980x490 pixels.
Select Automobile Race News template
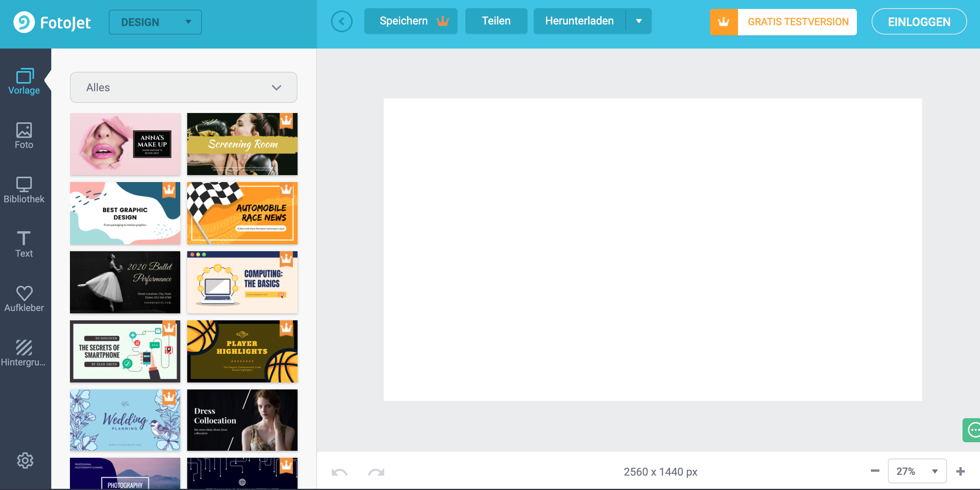pos(242,213)
